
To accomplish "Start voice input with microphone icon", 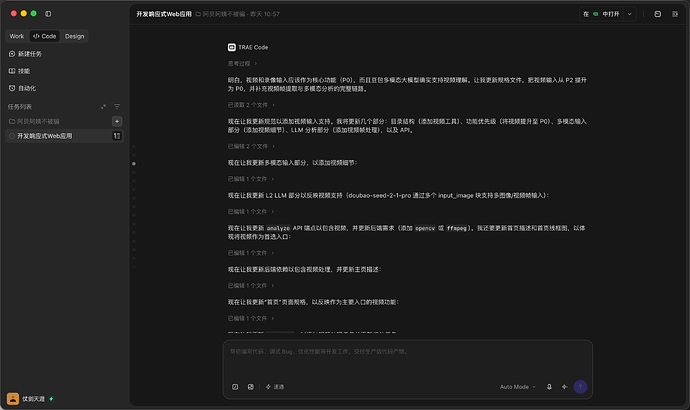I will coord(549,387).
